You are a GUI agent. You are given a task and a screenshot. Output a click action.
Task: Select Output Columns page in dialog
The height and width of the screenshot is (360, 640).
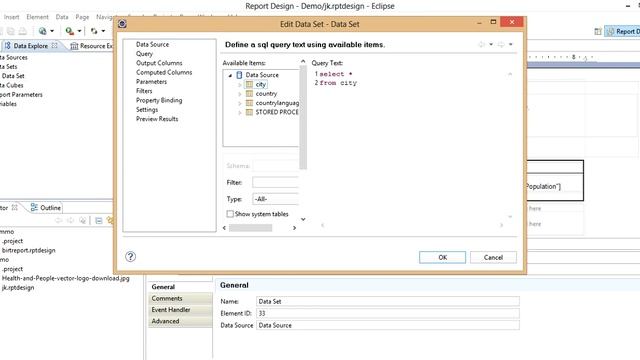(159, 63)
